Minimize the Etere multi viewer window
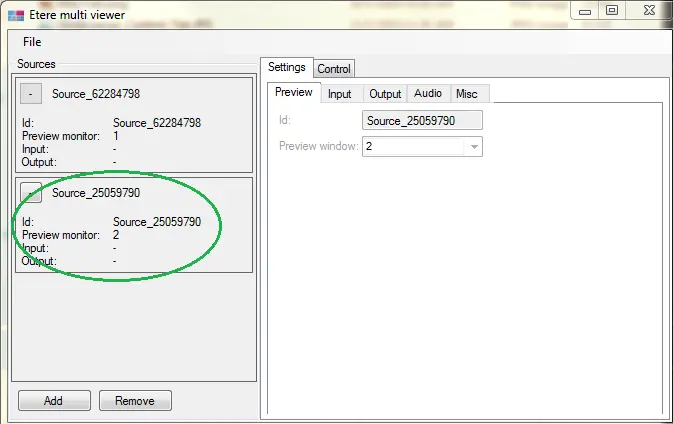 pos(582,10)
